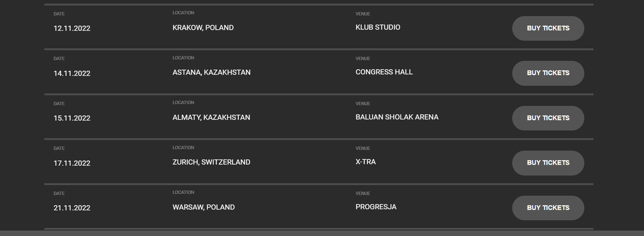The height and width of the screenshot is (236, 644).
Task: Select the 14.11.2022 date entry
Action: (x=72, y=73)
